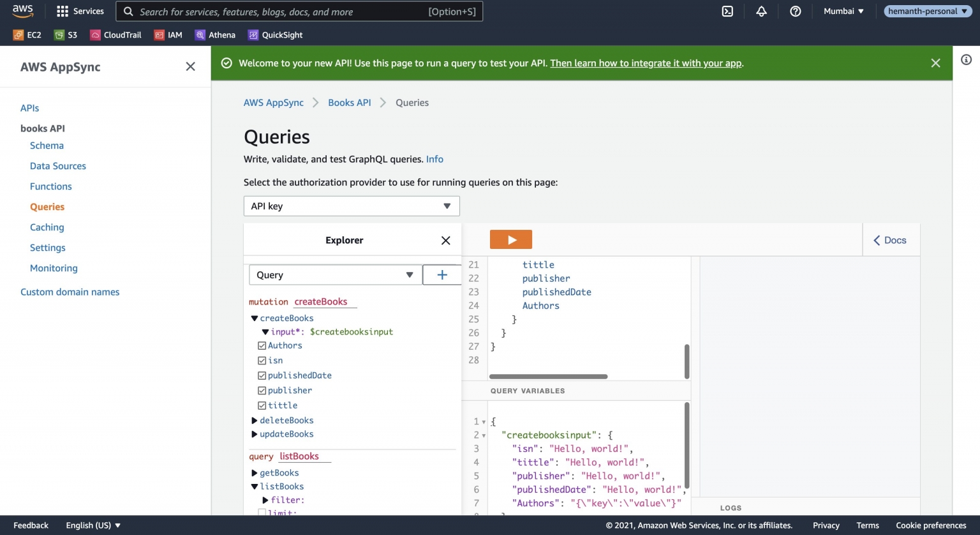Open the Docs panel
The image size is (980, 535).
(x=890, y=239)
